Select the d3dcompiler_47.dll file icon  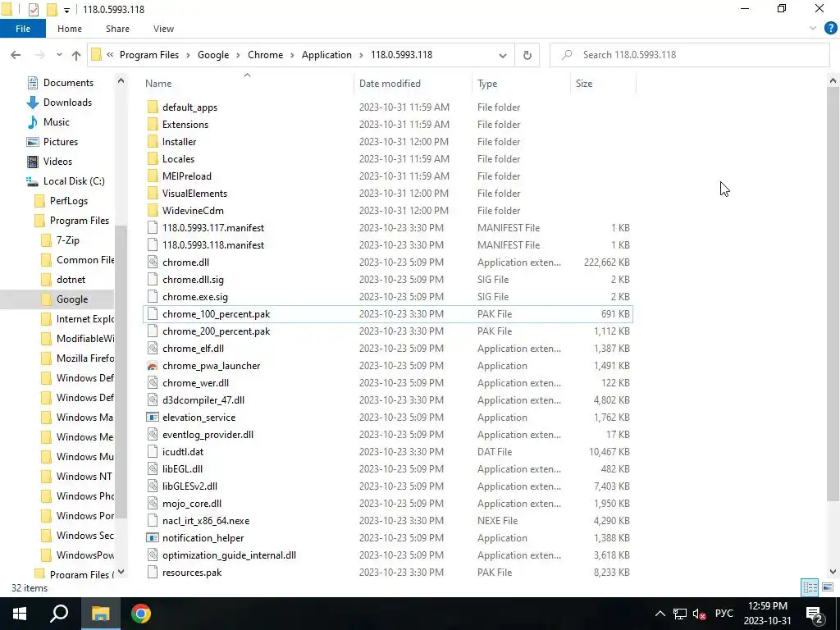click(x=153, y=400)
